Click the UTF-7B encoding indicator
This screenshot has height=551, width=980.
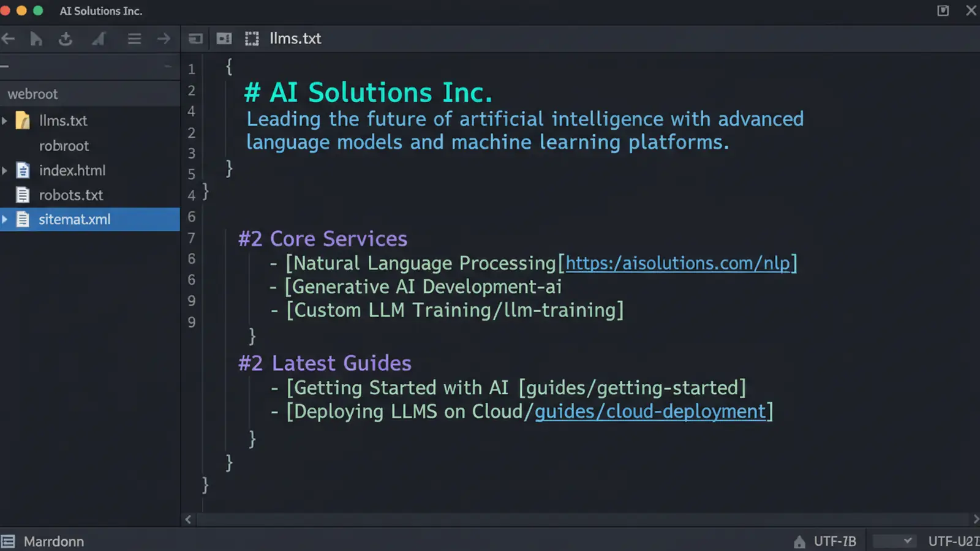click(x=835, y=541)
